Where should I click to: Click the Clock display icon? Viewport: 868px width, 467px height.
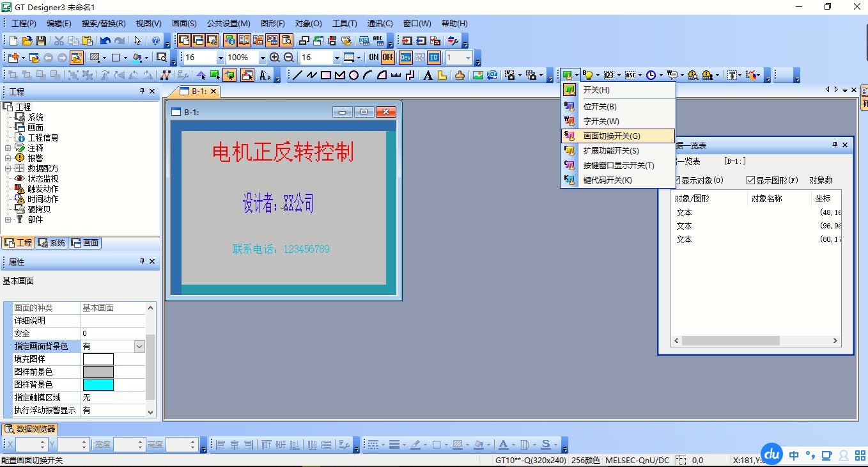[x=651, y=75]
